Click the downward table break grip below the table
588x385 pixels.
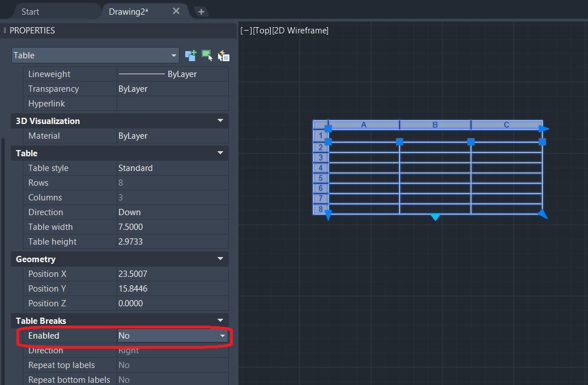[434, 217]
